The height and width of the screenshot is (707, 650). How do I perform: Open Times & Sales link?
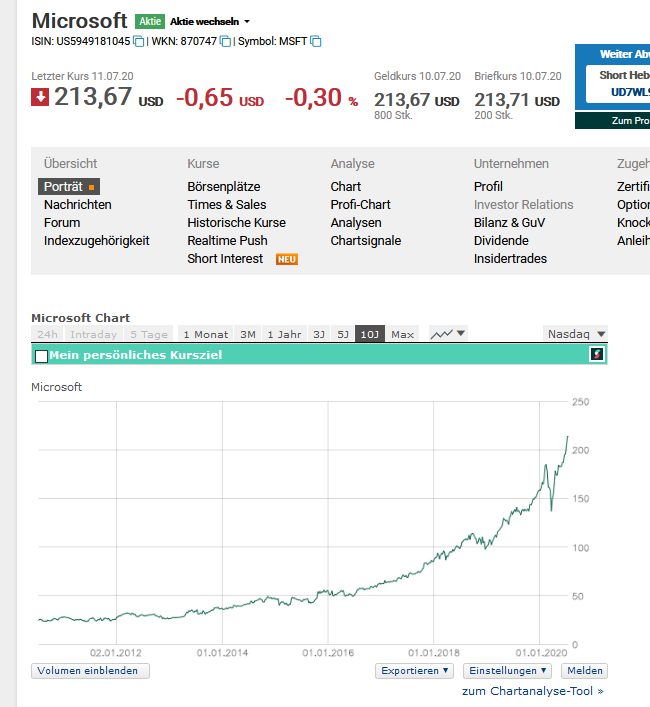pos(227,205)
